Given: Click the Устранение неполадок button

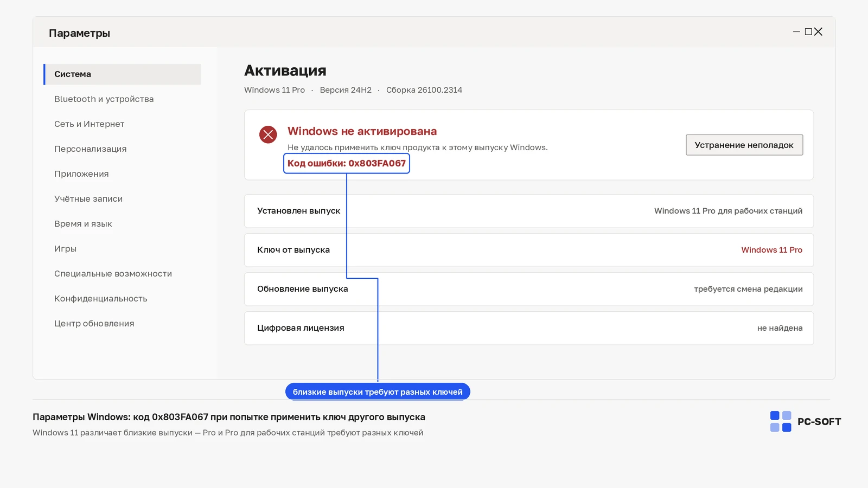Looking at the screenshot, I should tap(744, 145).
